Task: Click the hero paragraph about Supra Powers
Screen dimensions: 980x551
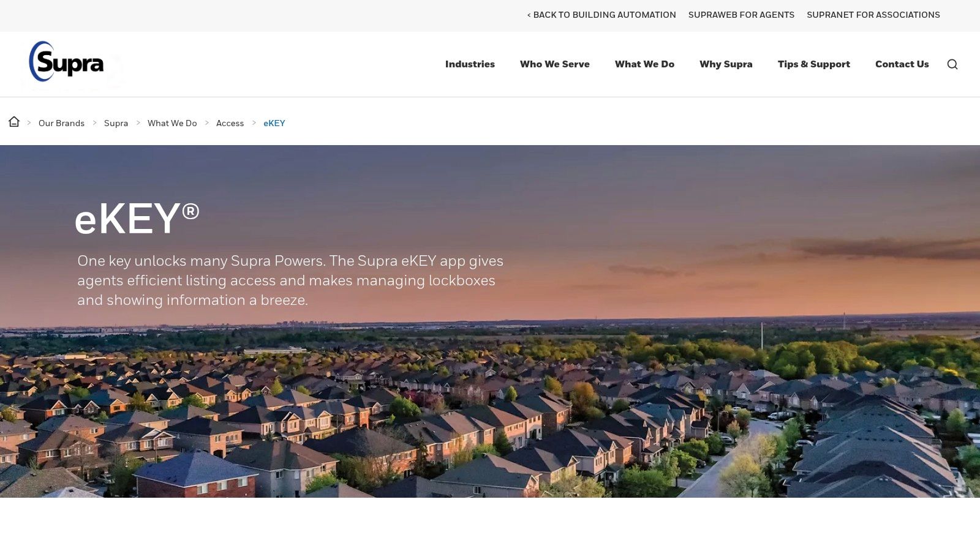Action: click(290, 280)
